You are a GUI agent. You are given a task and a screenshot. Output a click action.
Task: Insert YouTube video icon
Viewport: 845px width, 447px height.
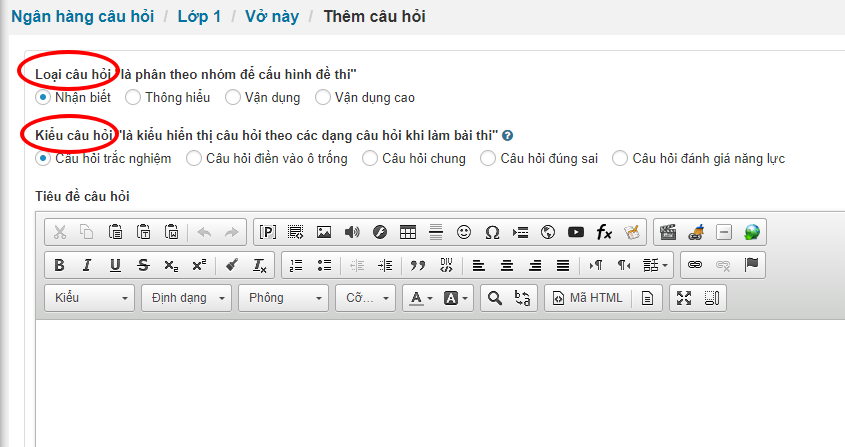click(576, 232)
